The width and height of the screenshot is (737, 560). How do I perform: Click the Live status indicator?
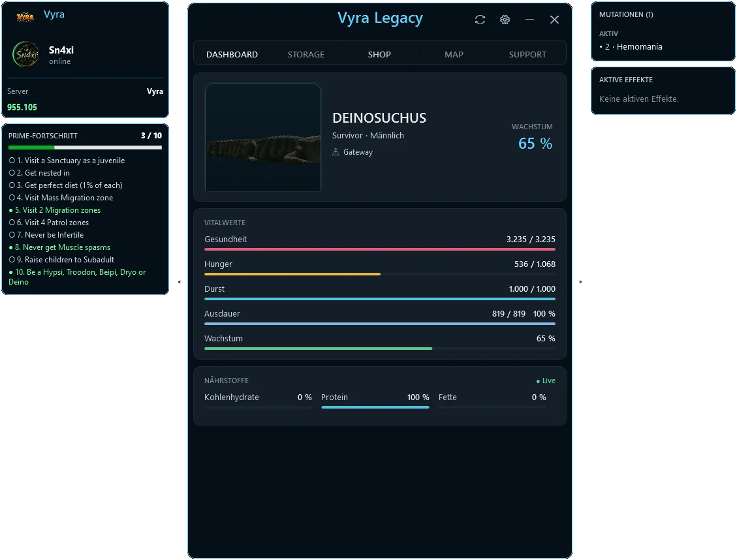coord(546,381)
